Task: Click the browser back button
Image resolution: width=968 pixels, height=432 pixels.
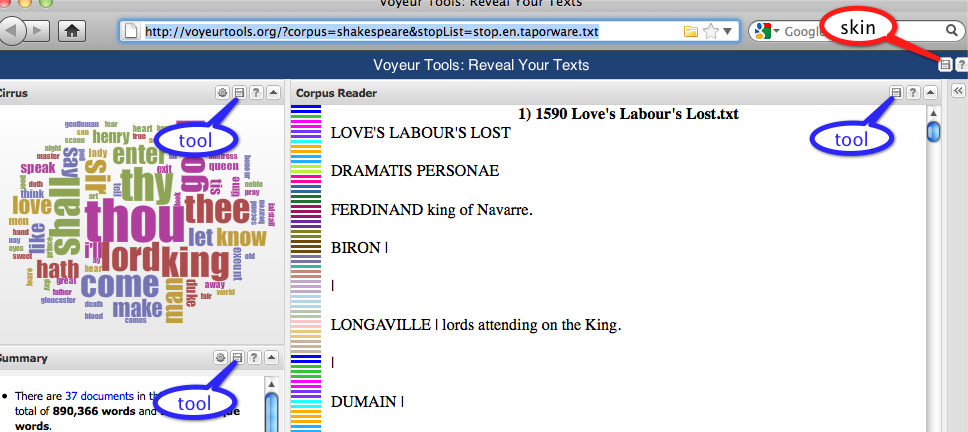Action: tap(12, 30)
